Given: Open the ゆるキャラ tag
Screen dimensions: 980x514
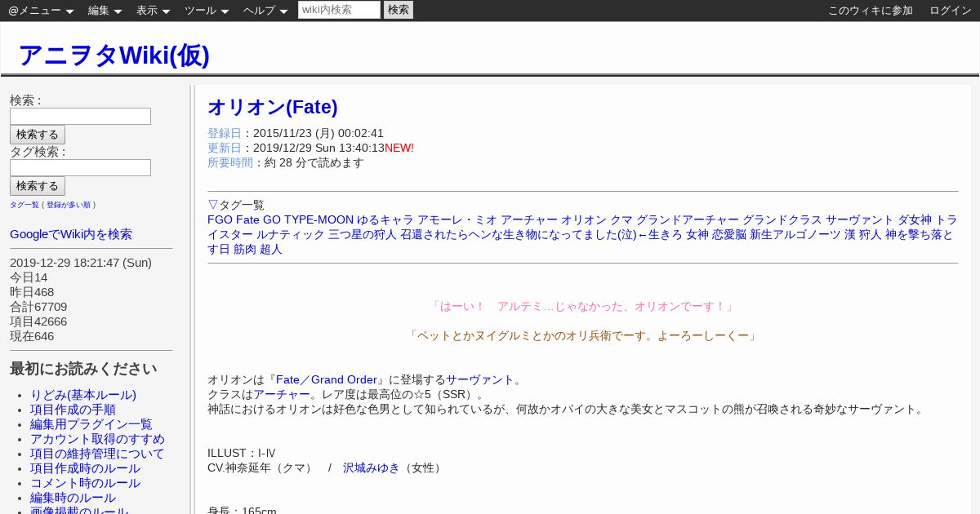Looking at the screenshot, I should [x=385, y=219].
